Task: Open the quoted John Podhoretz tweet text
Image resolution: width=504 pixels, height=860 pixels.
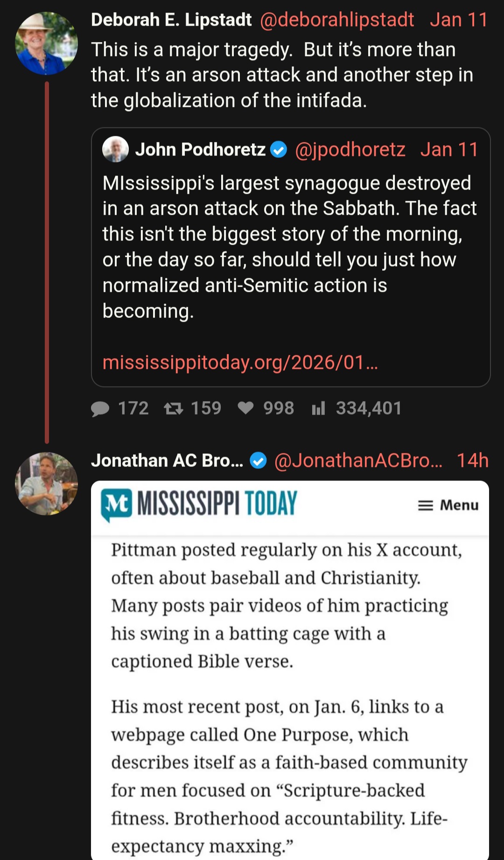Action: 289,247
